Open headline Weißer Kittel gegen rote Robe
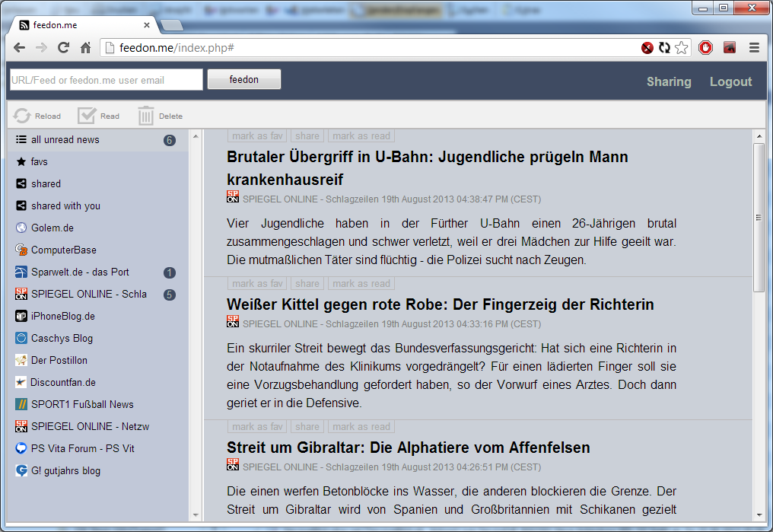This screenshot has width=773, height=532. click(441, 304)
